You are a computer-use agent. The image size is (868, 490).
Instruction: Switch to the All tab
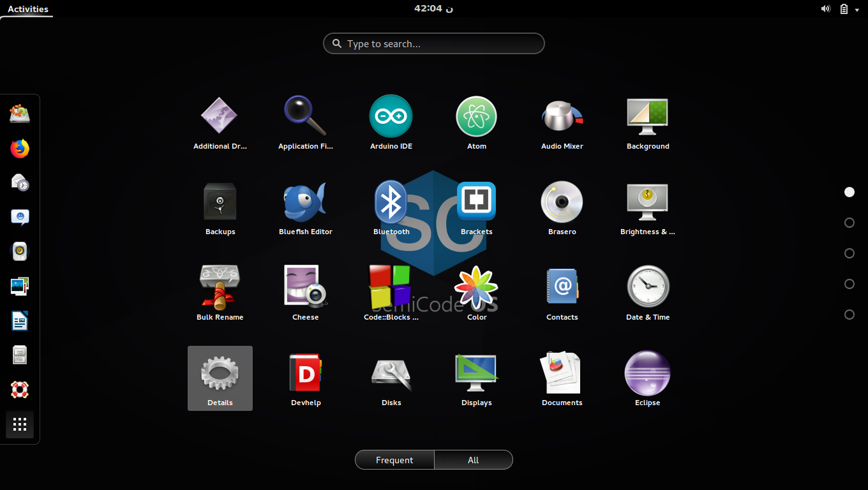coord(473,460)
